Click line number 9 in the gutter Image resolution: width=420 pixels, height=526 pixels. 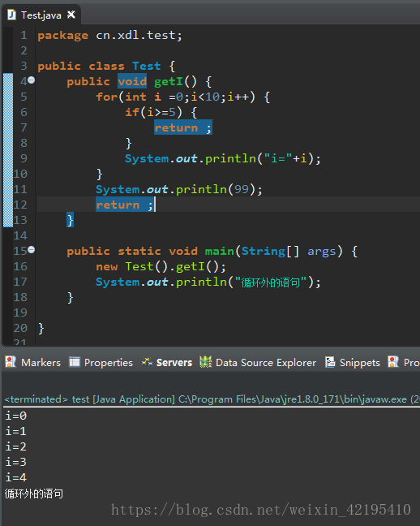(24, 158)
